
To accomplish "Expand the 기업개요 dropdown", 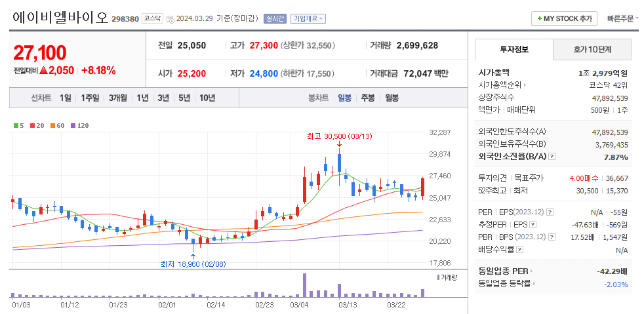I will [308, 18].
